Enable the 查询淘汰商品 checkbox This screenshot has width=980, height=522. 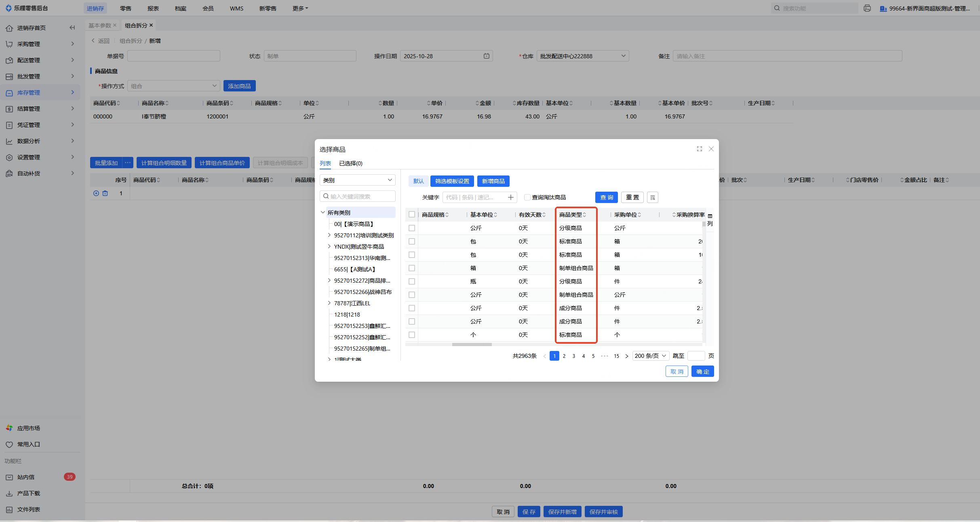point(527,197)
